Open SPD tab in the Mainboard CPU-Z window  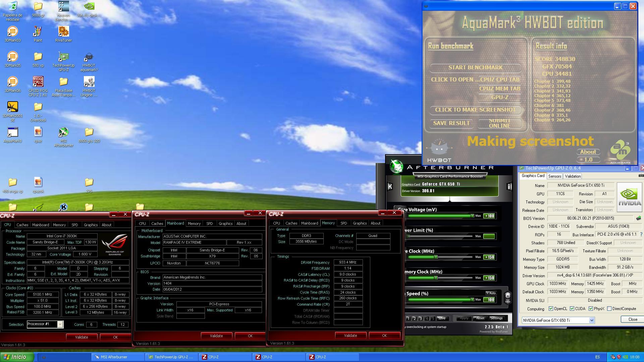click(x=210, y=224)
